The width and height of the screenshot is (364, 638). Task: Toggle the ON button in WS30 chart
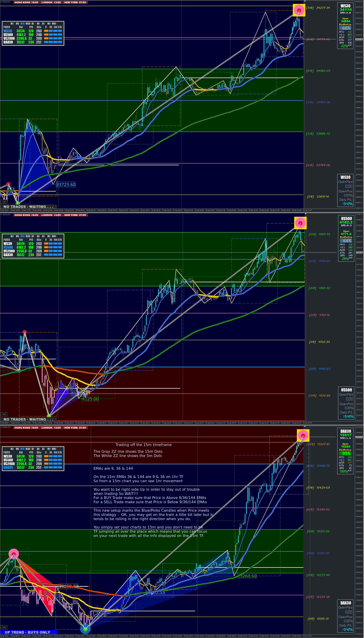click(4, 202)
